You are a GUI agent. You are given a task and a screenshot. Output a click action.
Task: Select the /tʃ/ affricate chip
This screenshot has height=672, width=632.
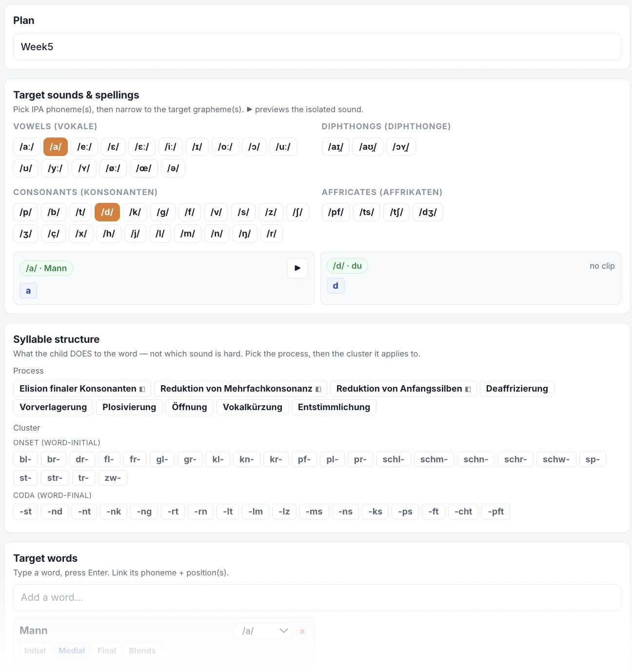pyautogui.click(x=396, y=212)
